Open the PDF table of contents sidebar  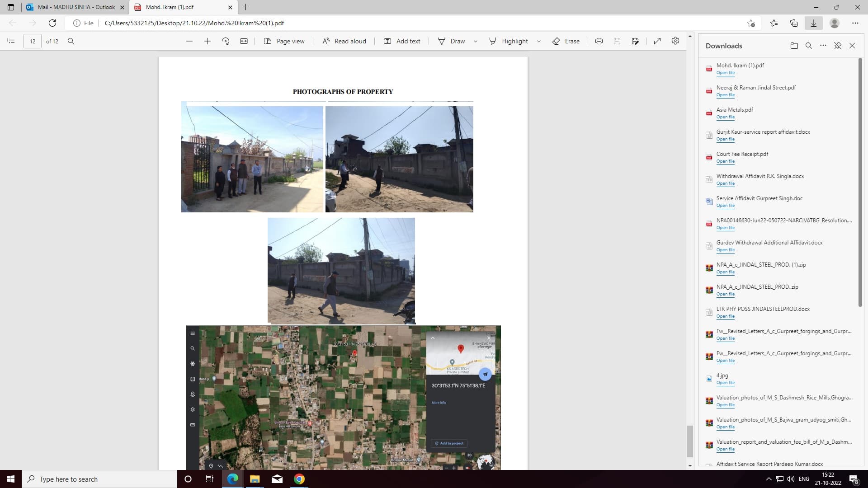[11, 41]
